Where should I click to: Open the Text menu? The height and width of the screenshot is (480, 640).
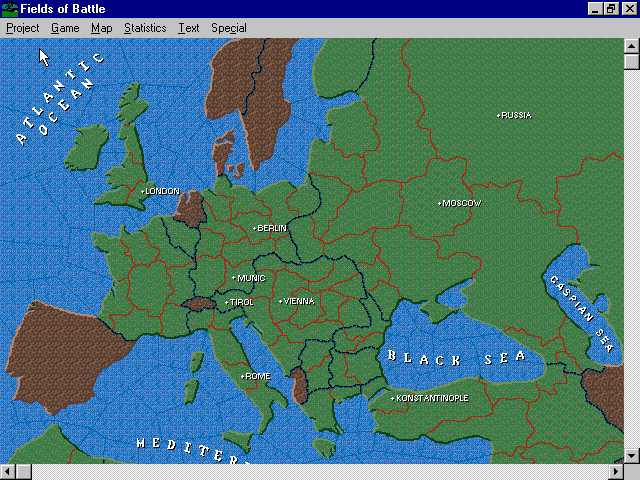(x=189, y=28)
